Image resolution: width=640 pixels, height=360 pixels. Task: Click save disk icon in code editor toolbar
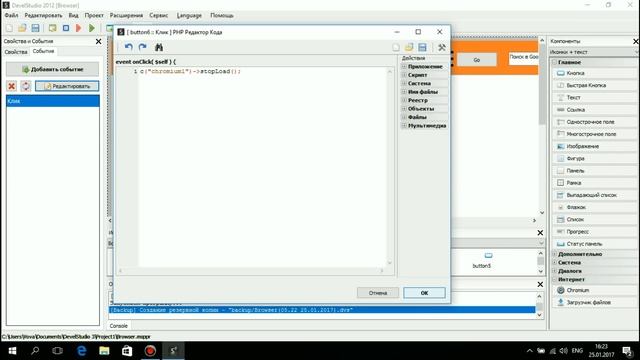point(422,47)
